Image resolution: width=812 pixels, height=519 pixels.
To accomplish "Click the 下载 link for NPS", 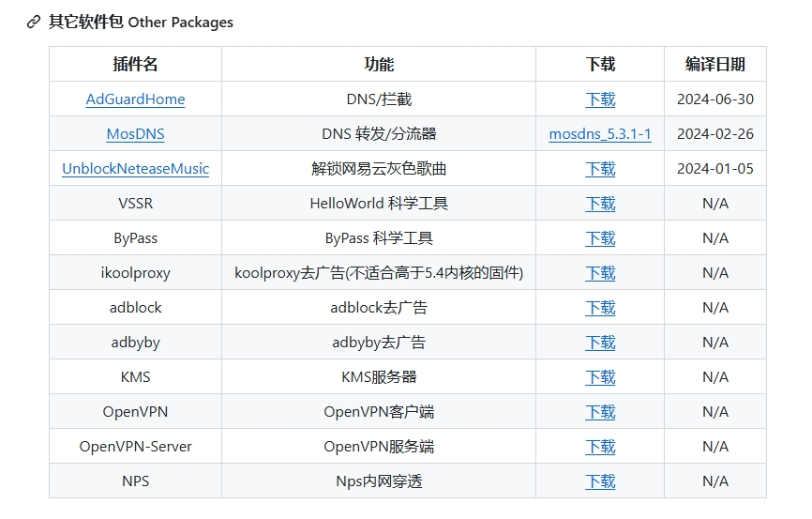I will [x=600, y=481].
